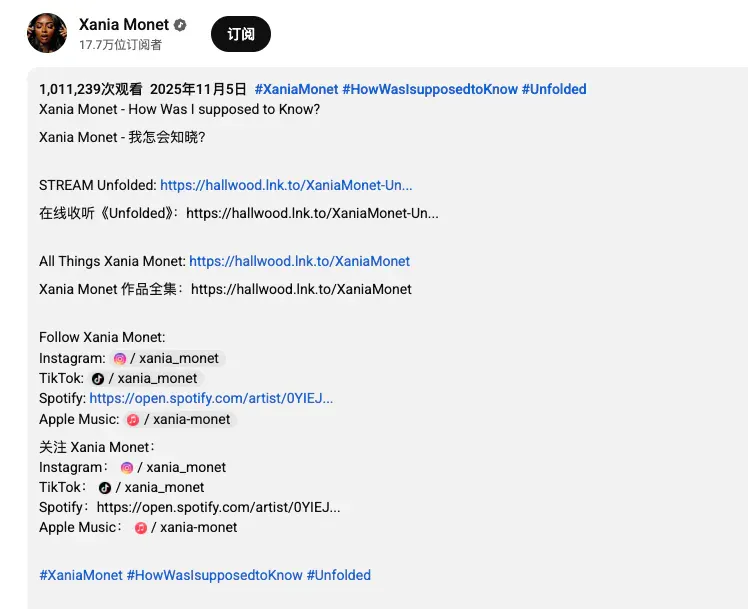This screenshot has height=609, width=748.
Task: Open the bottom #HowWasIsupposedtoKnow hashtag
Action: [x=214, y=575]
